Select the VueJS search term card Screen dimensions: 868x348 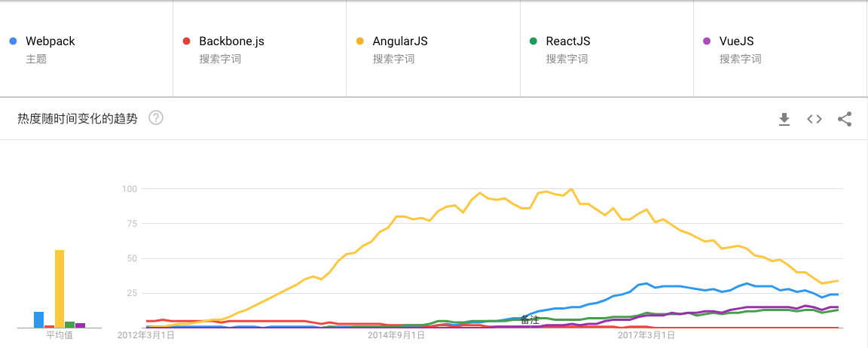point(778,49)
